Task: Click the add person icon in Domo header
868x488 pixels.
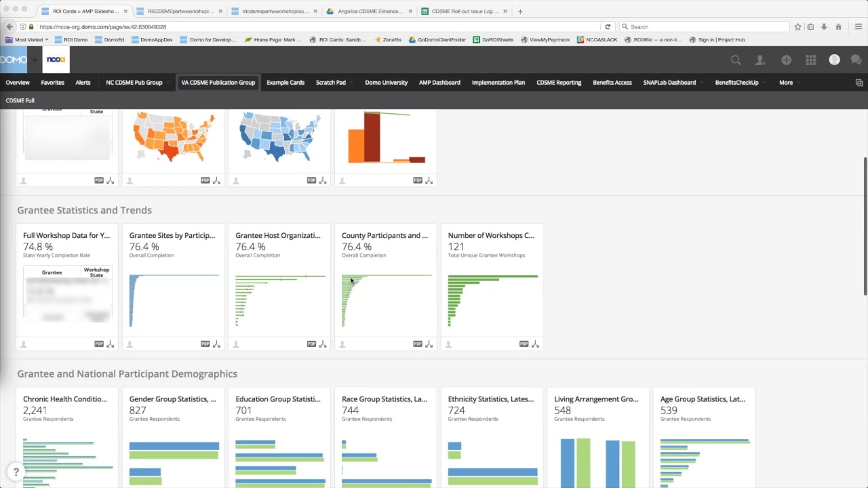Action: (x=761, y=60)
